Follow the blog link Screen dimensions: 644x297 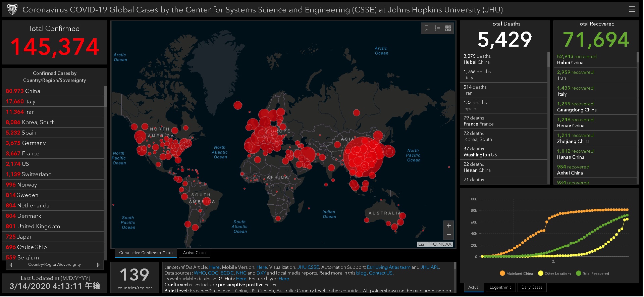coord(361,273)
